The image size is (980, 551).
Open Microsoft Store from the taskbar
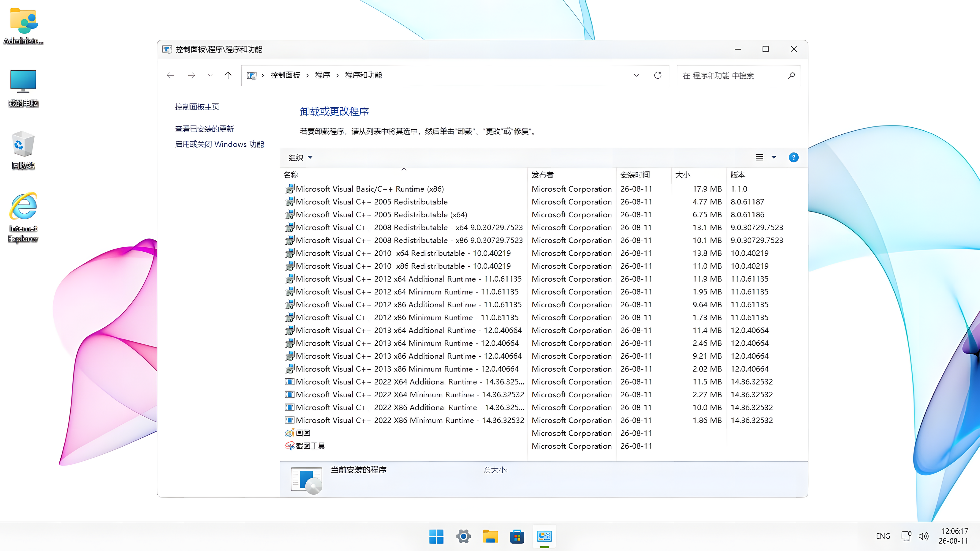pos(517,537)
